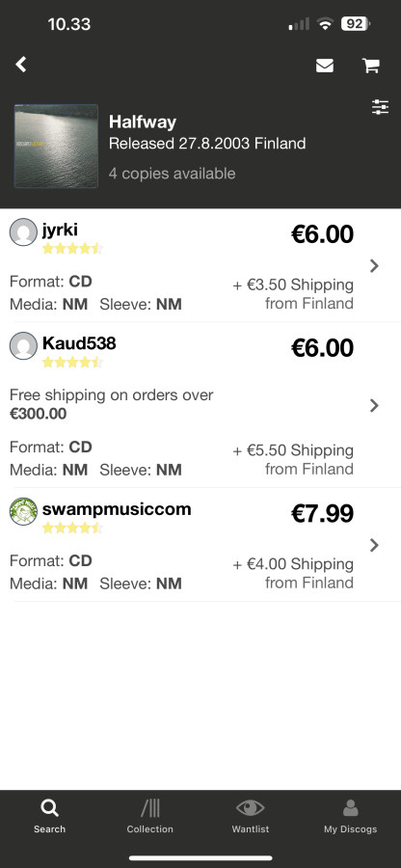401x868 pixels.
Task: Tap jyrki's profile avatar
Action: (23, 231)
